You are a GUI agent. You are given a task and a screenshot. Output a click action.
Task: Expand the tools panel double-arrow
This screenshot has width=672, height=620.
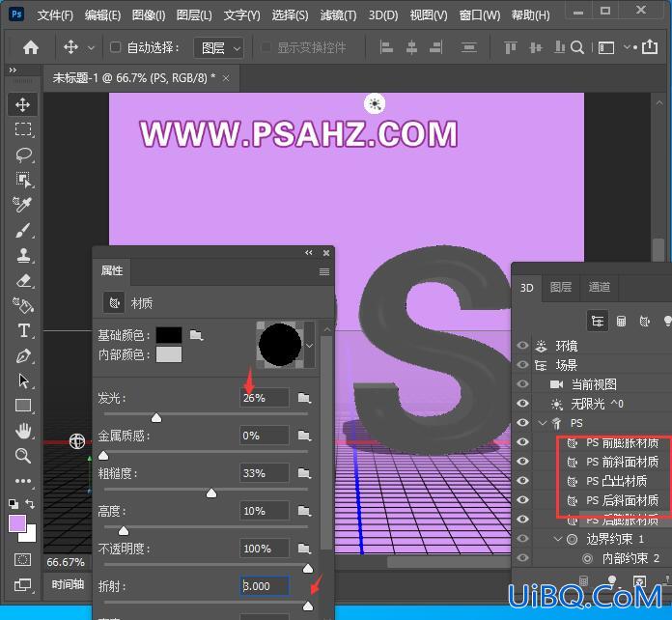13,70
